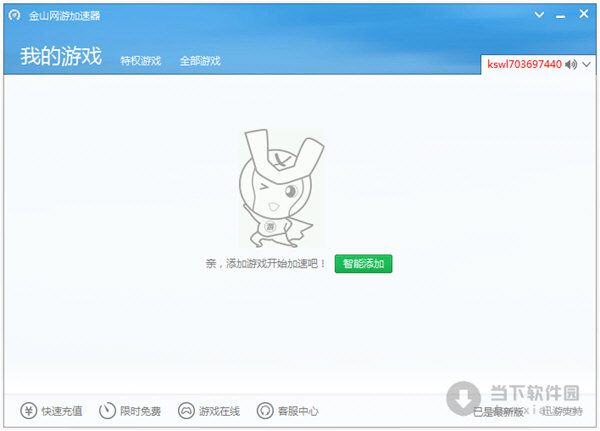
Task: Switch to the 我的游戏 tab
Action: (x=61, y=56)
